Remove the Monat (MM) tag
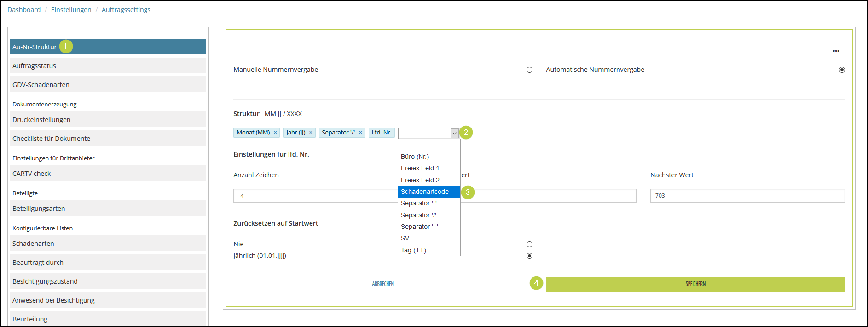868x327 pixels. 275,133
